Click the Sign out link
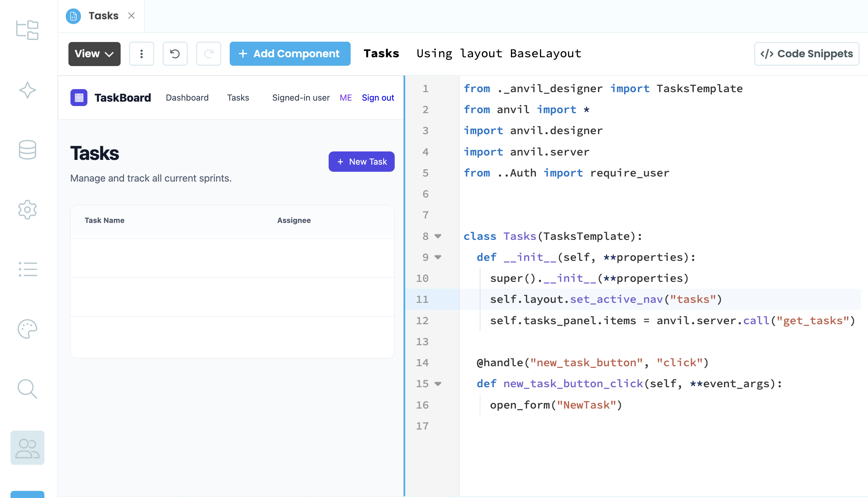This screenshot has height=498, width=868. coord(378,98)
